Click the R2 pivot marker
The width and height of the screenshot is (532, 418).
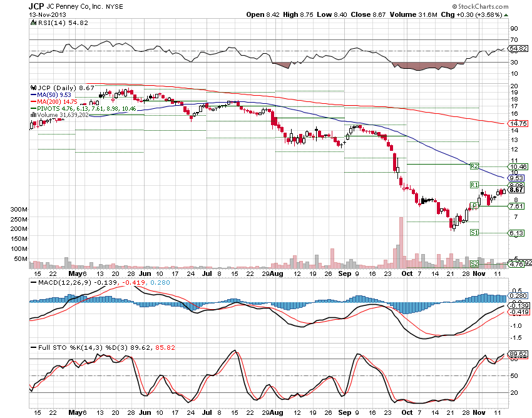click(474, 166)
